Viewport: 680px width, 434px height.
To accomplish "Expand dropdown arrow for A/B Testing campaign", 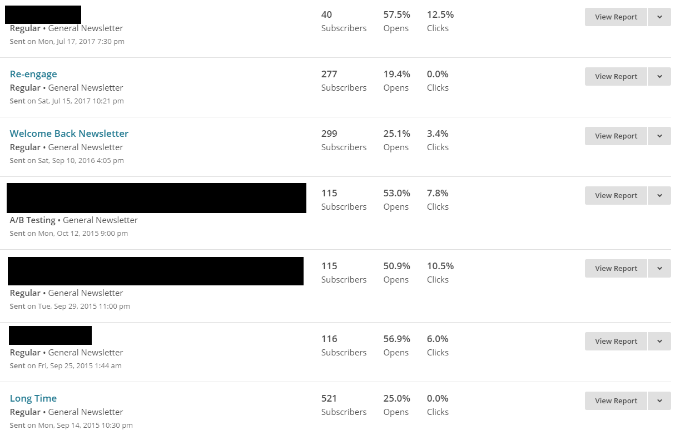I will [x=660, y=196].
